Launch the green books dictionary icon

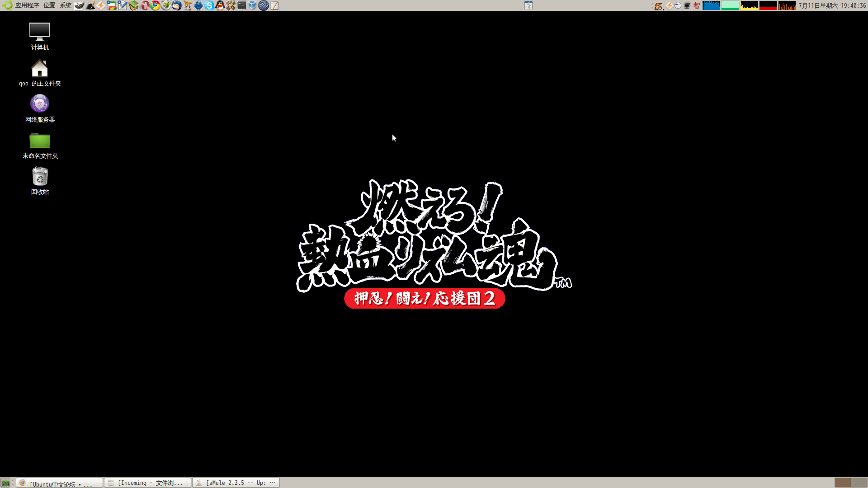[133, 5]
